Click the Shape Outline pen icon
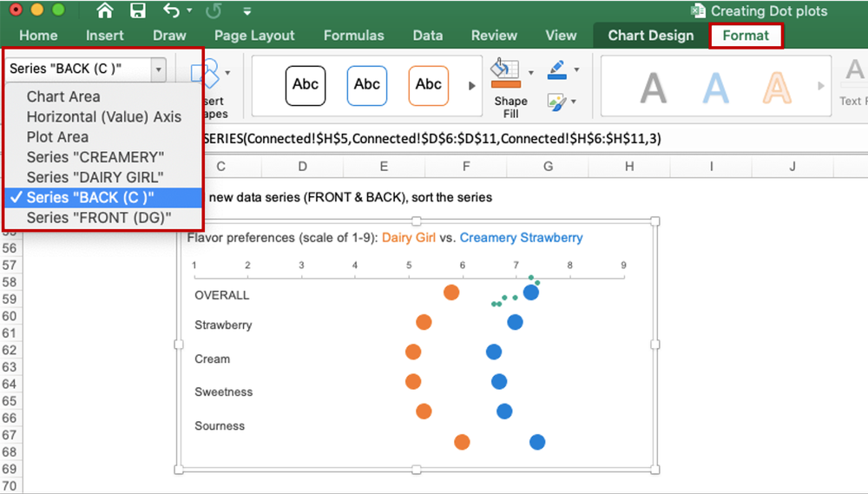The image size is (868, 494). coord(557,69)
